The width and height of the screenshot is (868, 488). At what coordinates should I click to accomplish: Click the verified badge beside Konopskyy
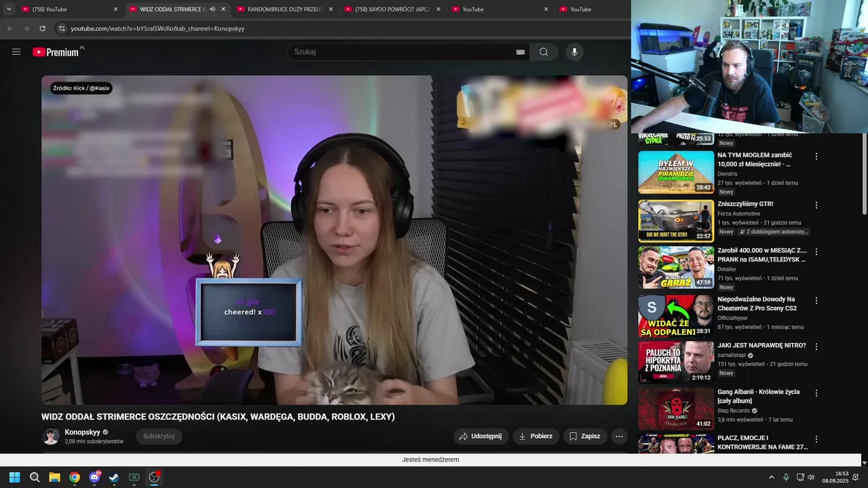(x=105, y=432)
